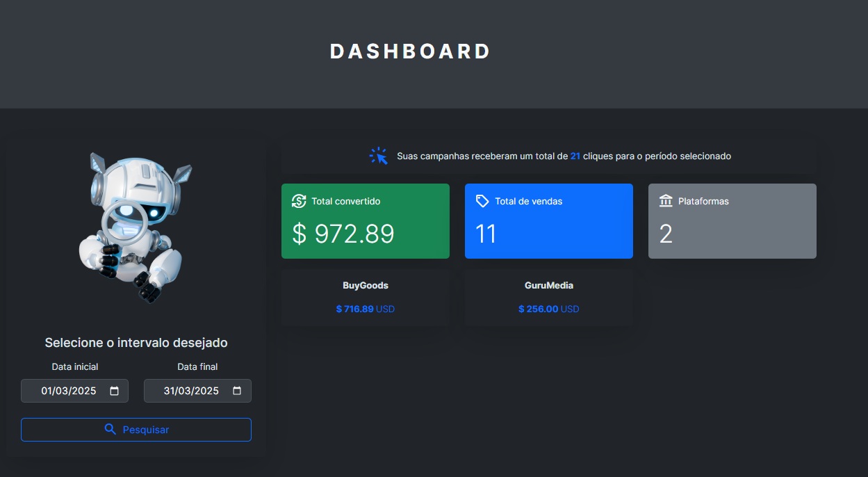This screenshot has height=477, width=868.
Task: Click the $ 256.00 USD GuruMedia amount
Action: tap(548, 309)
